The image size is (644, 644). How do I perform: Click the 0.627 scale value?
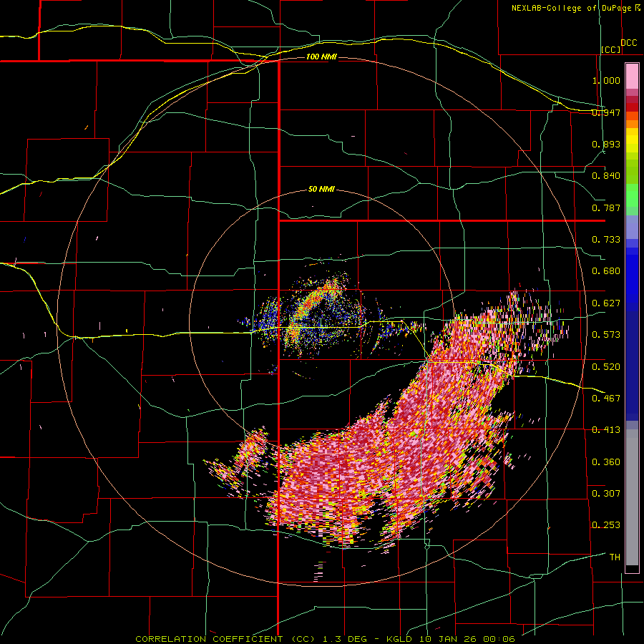point(606,303)
